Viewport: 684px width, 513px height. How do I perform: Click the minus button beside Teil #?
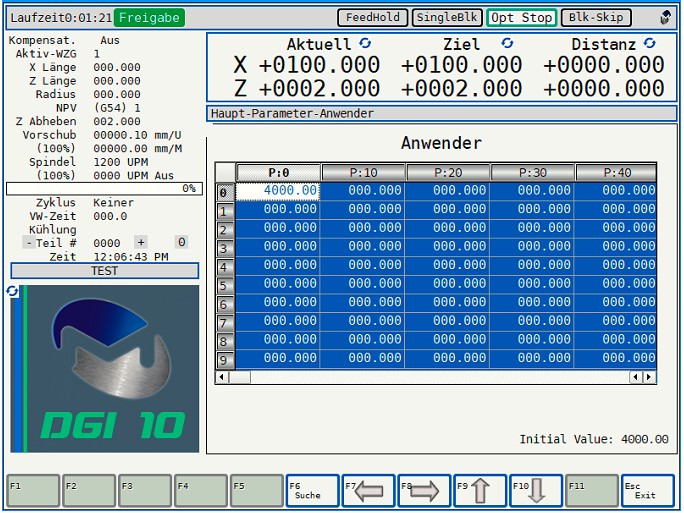tap(28, 243)
